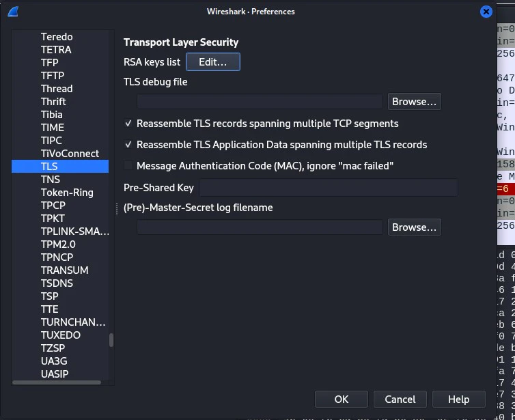This screenshot has width=515, height=420.
Task: Click the TLS debug file label
Action: pyautogui.click(x=155, y=82)
